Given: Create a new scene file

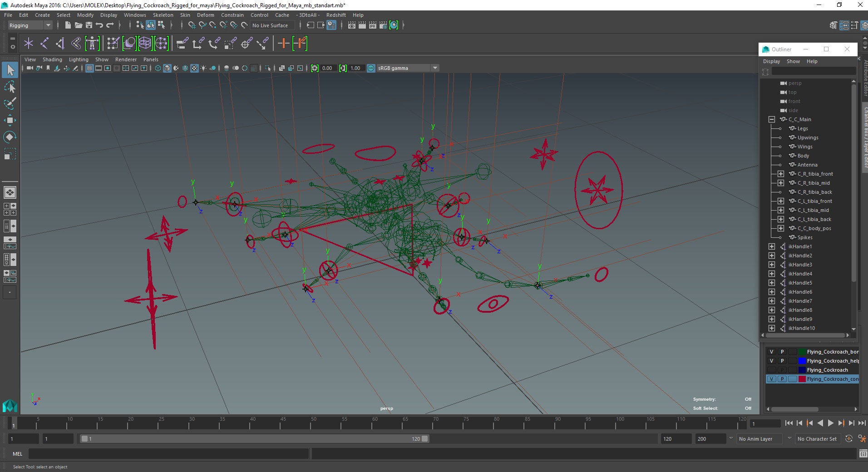Looking at the screenshot, I should pos(68,25).
